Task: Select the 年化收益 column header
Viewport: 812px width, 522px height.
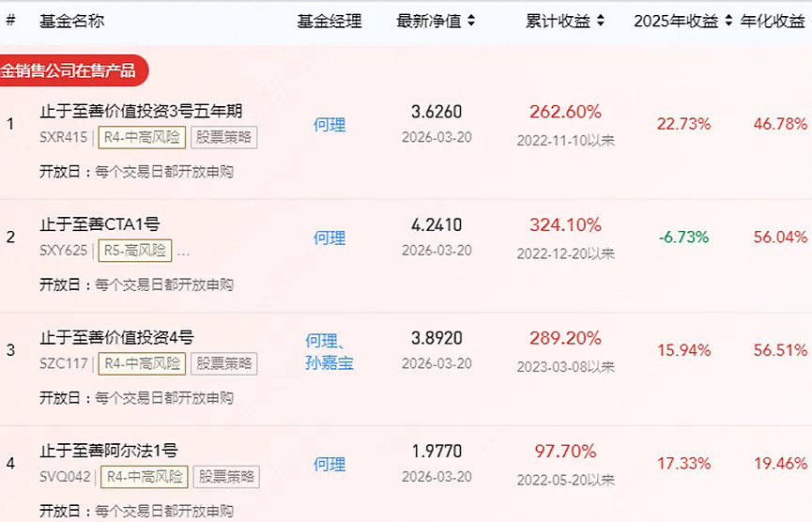Action: click(773, 21)
